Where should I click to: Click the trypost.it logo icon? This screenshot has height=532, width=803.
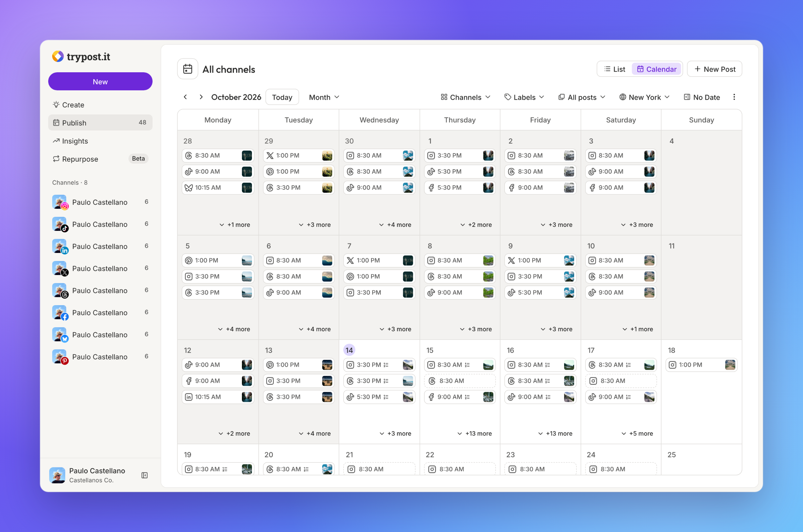[58, 56]
